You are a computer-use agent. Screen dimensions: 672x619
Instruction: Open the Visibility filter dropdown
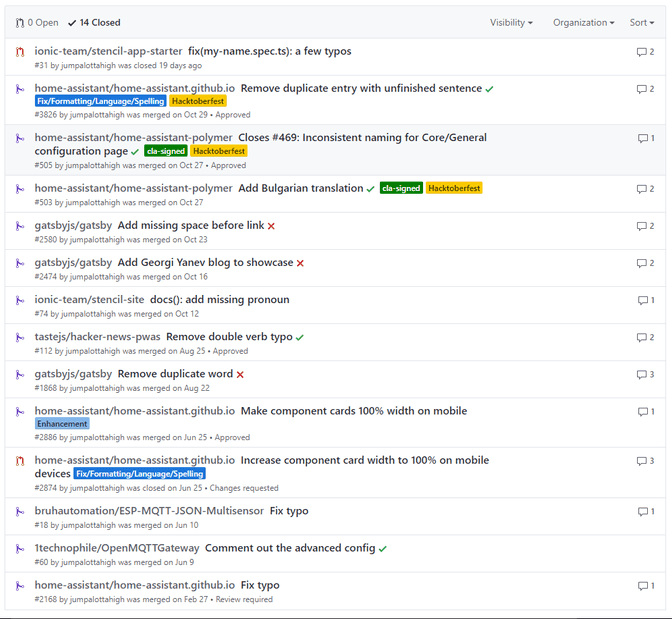[x=510, y=22]
